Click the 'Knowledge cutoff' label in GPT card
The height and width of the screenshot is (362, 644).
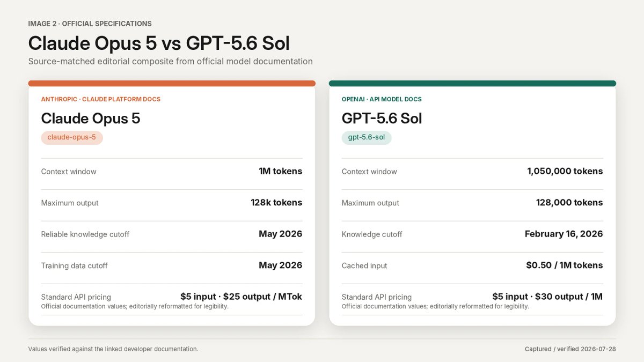coord(372,234)
